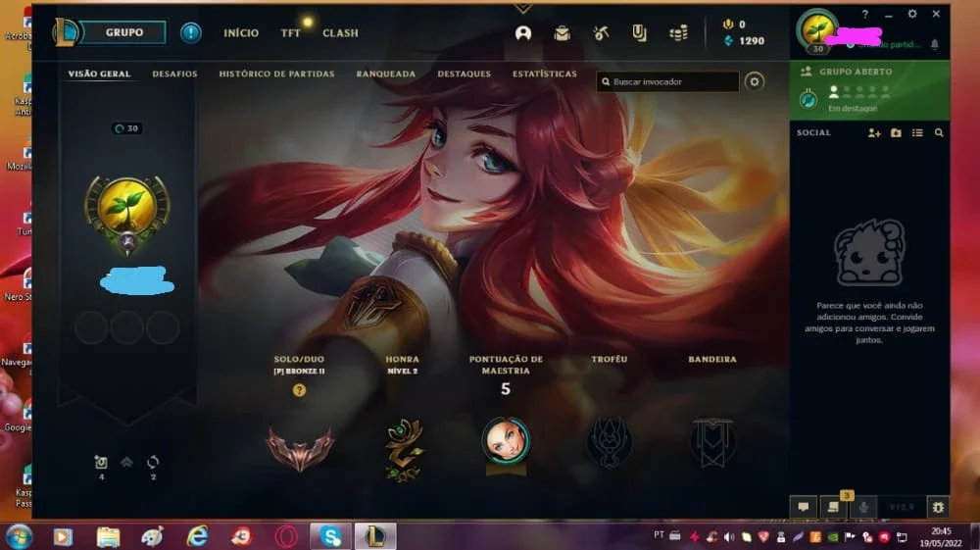980x550 pixels.
Task: Open Skype from the taskbar
Action: pyautogui.click(x=330, y=536)
